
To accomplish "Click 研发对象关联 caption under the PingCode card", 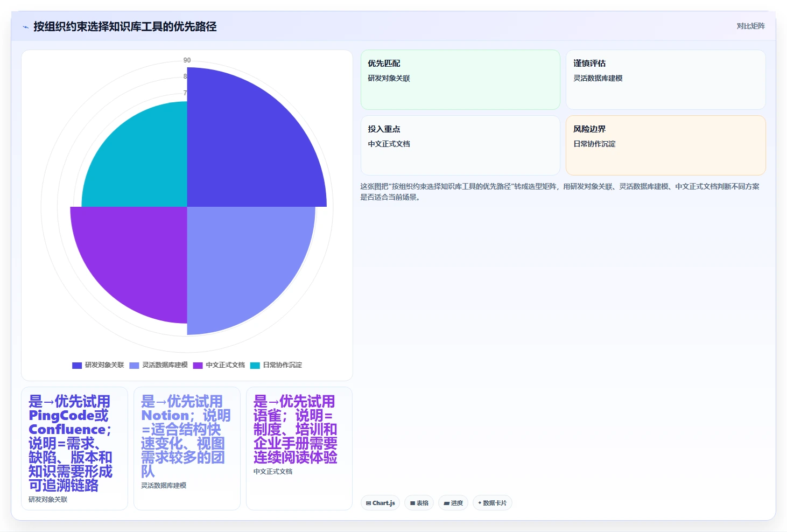I will (x=48, y=500).
